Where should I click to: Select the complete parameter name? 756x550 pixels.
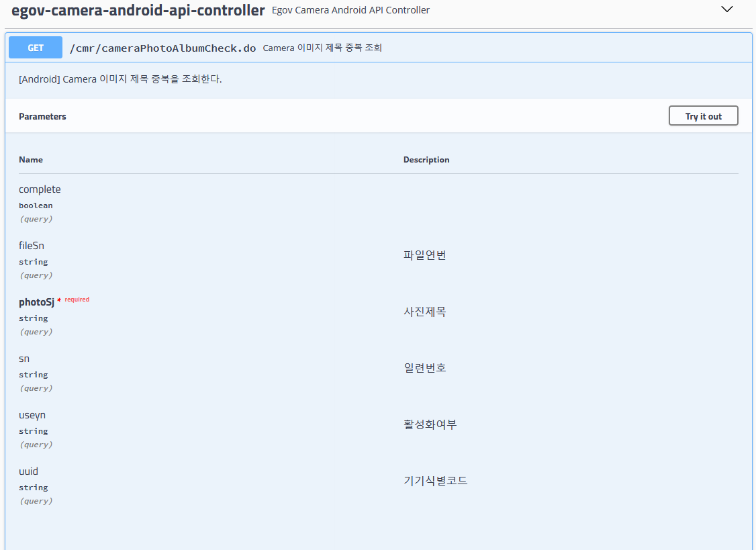point(40,189)
